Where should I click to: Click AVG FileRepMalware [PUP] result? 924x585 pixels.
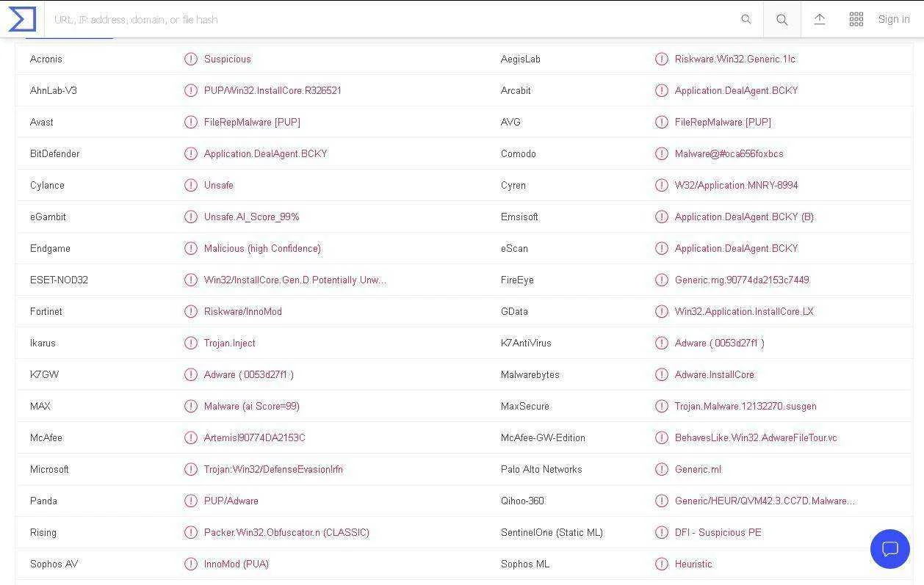click(x=723, y=122)
